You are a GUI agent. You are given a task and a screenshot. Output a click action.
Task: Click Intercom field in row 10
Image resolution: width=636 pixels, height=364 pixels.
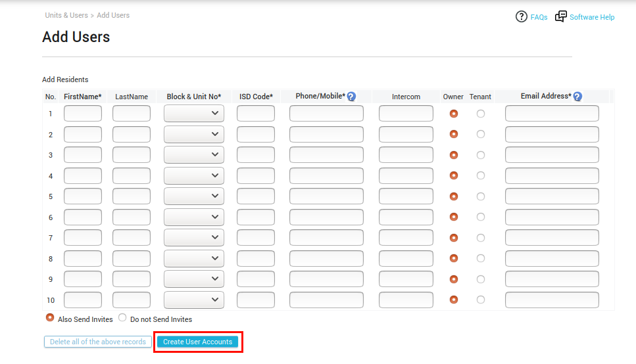tap(406, 300)
